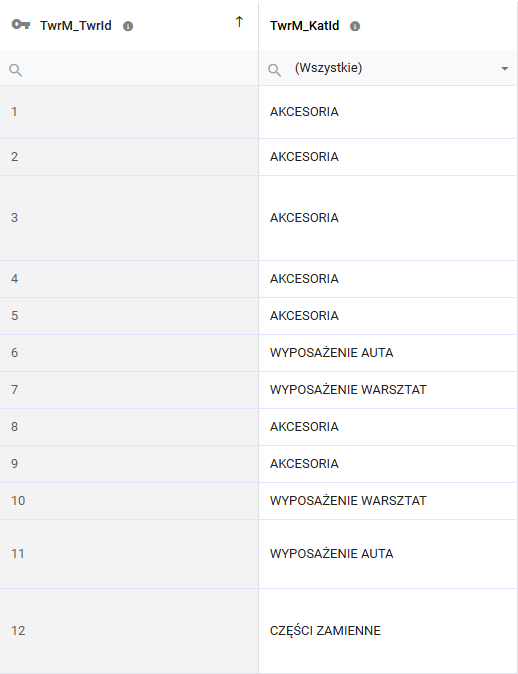Select the ID cell with value 12
Screen dimensions: 518x674
tap(129, 631)
